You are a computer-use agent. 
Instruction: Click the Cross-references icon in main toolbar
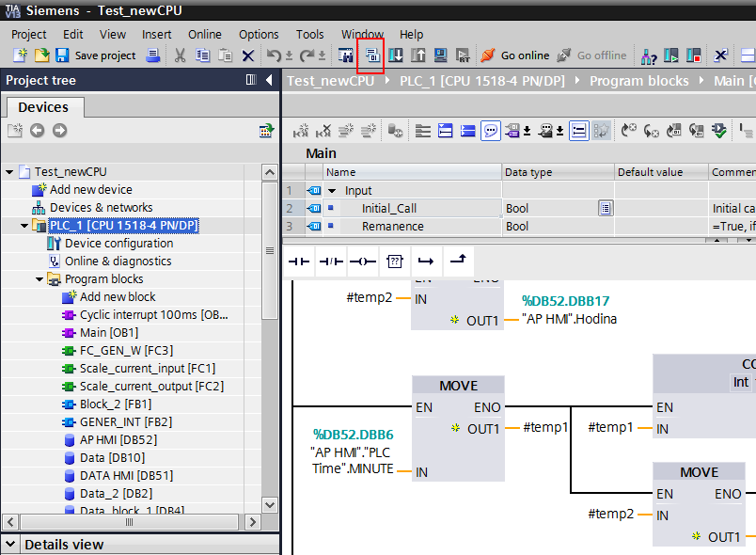pos(721,55)
